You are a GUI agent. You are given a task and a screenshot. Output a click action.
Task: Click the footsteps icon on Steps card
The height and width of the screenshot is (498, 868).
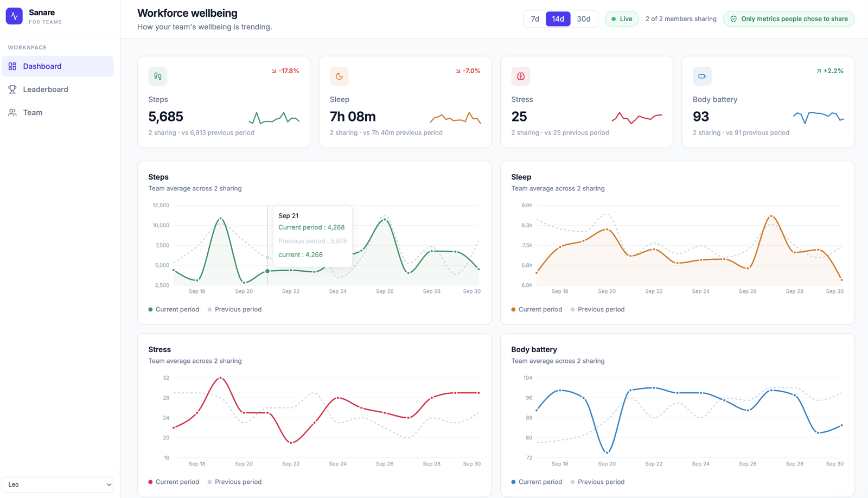(x=158, y=76)
